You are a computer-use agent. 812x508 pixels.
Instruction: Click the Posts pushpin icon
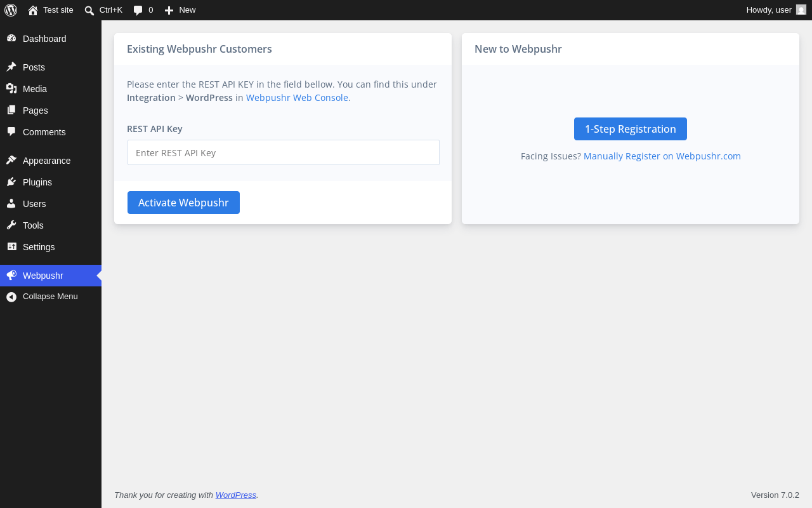[11, 67]
